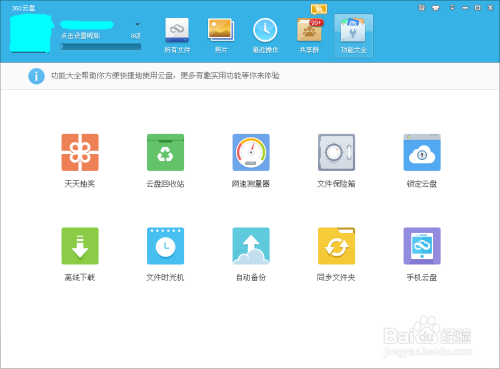Switch to the 照片 photos tab
The height and width of the screenshot is (369, 500).
(221, 36)
